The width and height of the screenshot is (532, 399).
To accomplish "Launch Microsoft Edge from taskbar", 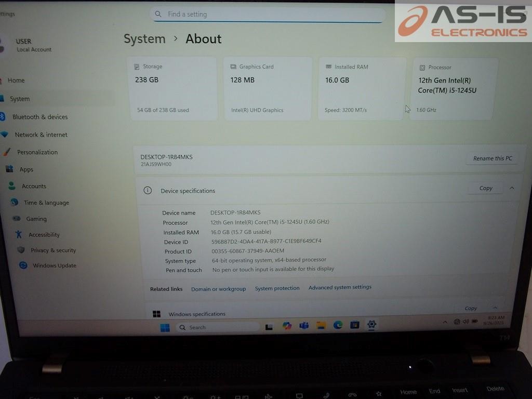I will tap(338, 325).
